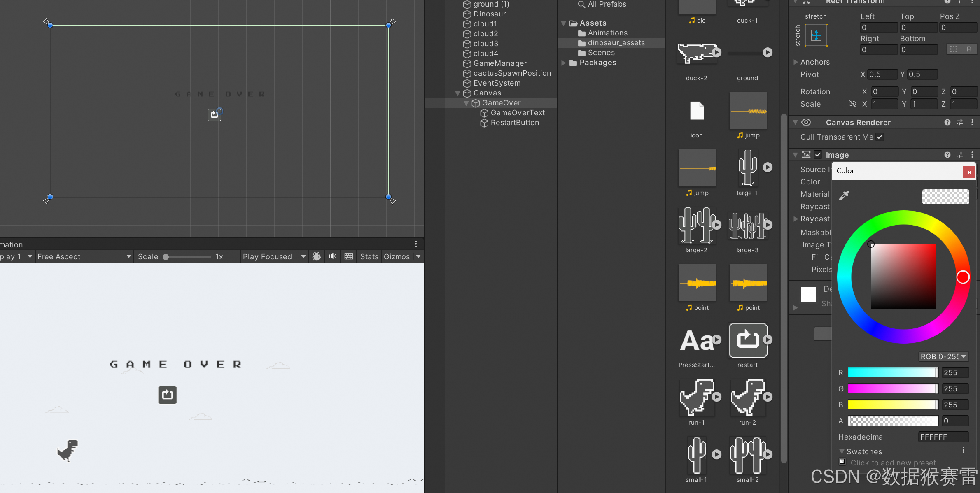Click the alpha A channel slider
The height and width of the screenshot is (493, 980).
point(893,421)
